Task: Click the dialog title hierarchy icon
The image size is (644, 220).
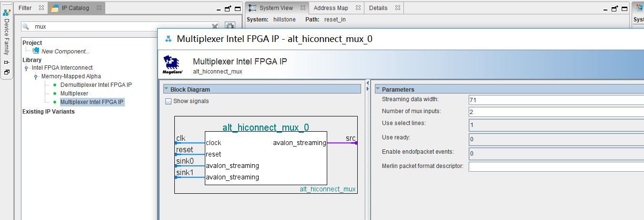Action: click(168, 39)
